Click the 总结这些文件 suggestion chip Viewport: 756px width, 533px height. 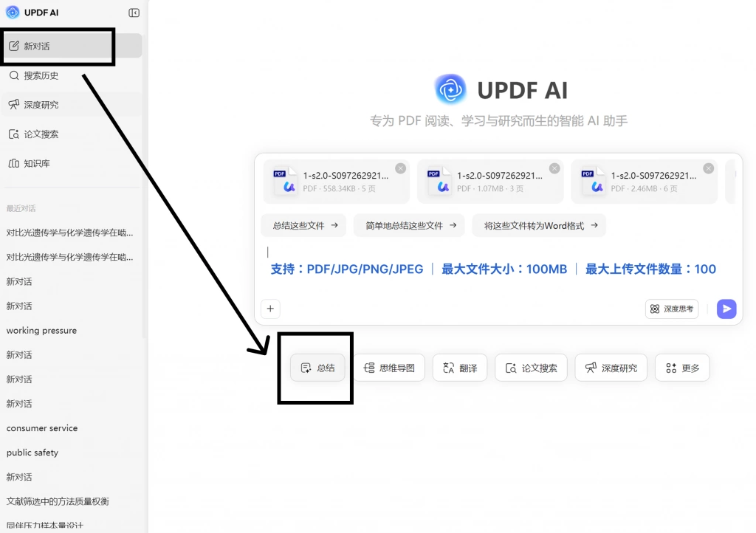(x=303, y=226)
